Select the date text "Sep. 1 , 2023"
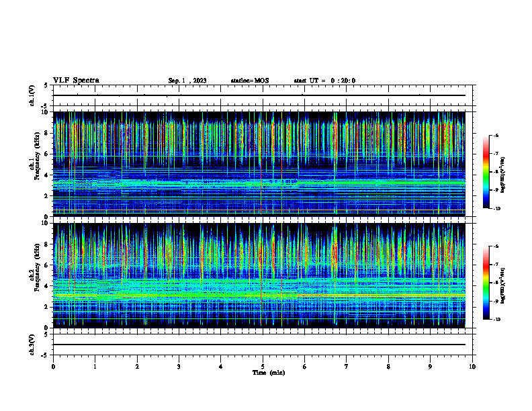 (x=187, y=81)
